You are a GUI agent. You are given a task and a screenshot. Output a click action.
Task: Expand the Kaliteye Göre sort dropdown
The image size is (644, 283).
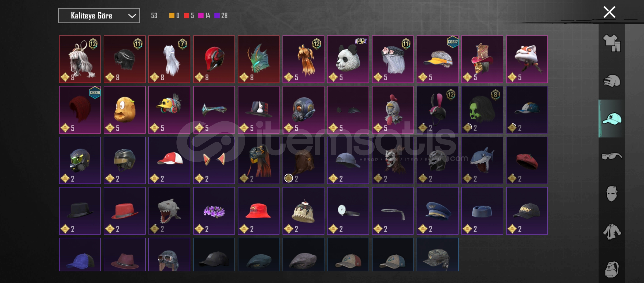click(x=99, y=15)
